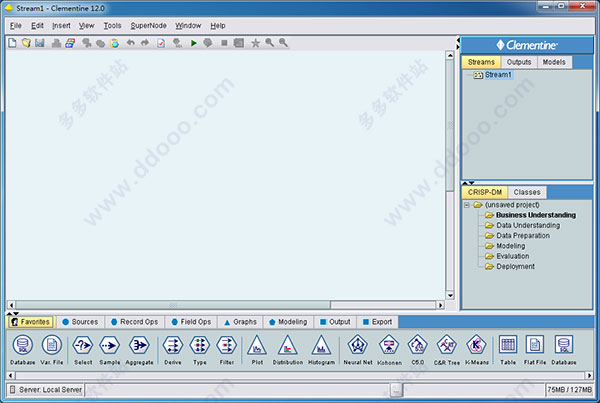Insert the Kohonen modeling node

point(389,349)
